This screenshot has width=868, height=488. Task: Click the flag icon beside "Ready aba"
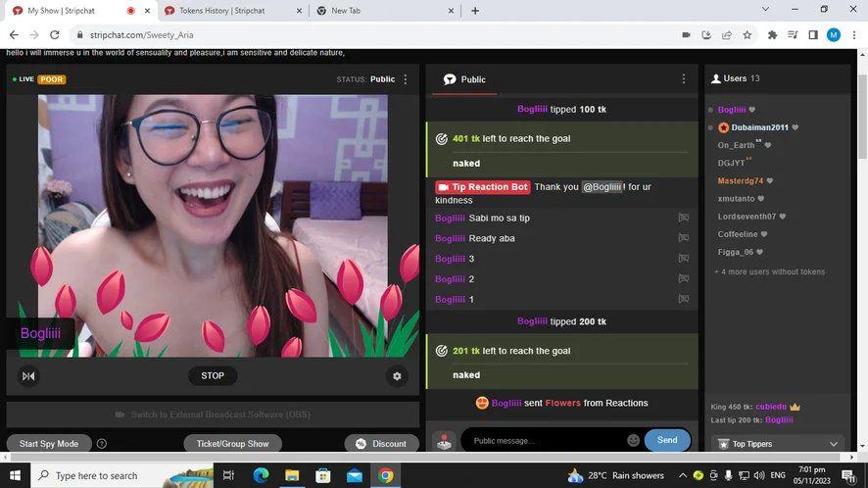pos(683,238)
